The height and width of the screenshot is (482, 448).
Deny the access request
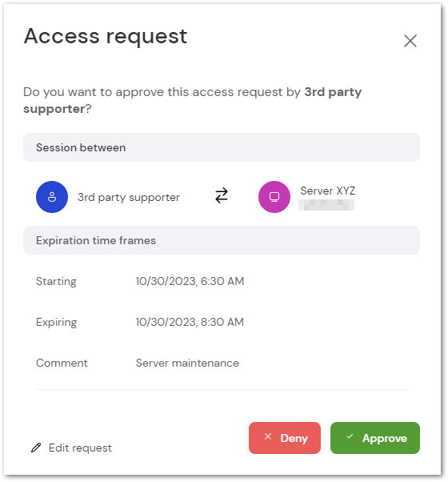coord(285,438)
